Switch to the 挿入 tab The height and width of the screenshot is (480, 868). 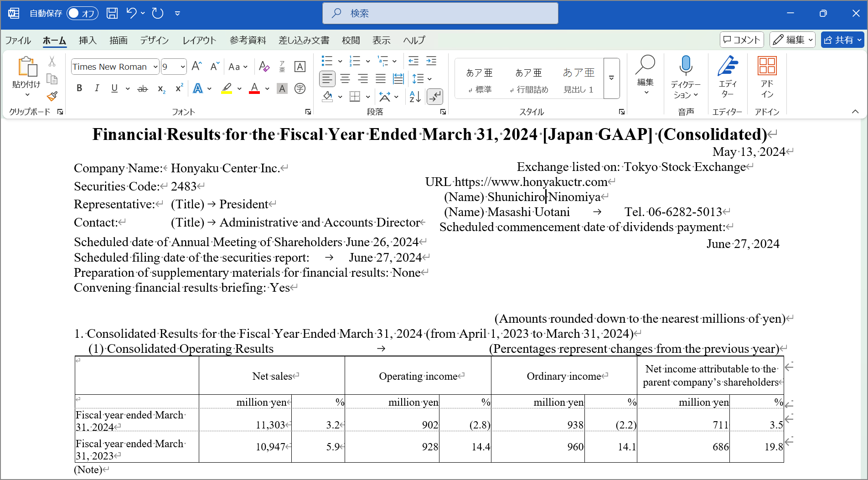coord(88,41)
